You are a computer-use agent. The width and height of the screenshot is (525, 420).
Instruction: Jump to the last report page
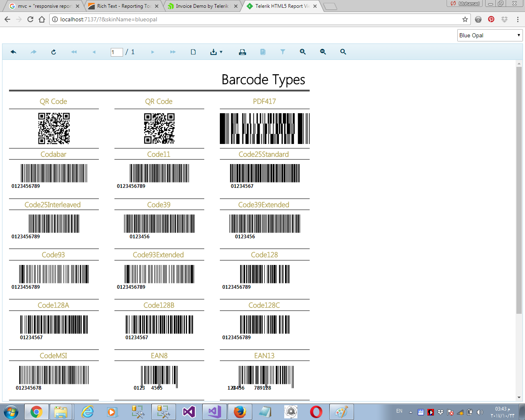[x=173, y=52]
